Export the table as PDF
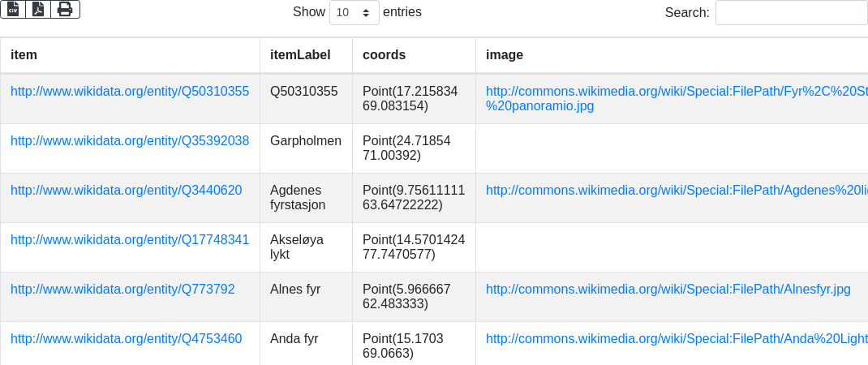 pos(38,9)
